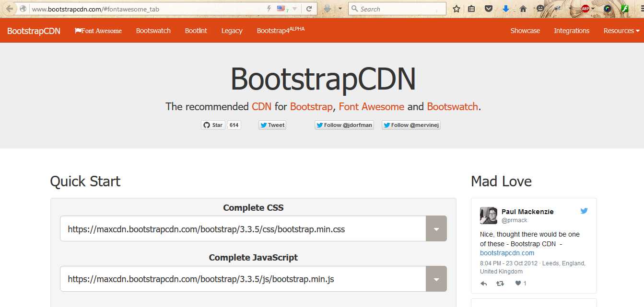Click the round color-picker extension icon
The image size is (644, 307).
[608, 9]
